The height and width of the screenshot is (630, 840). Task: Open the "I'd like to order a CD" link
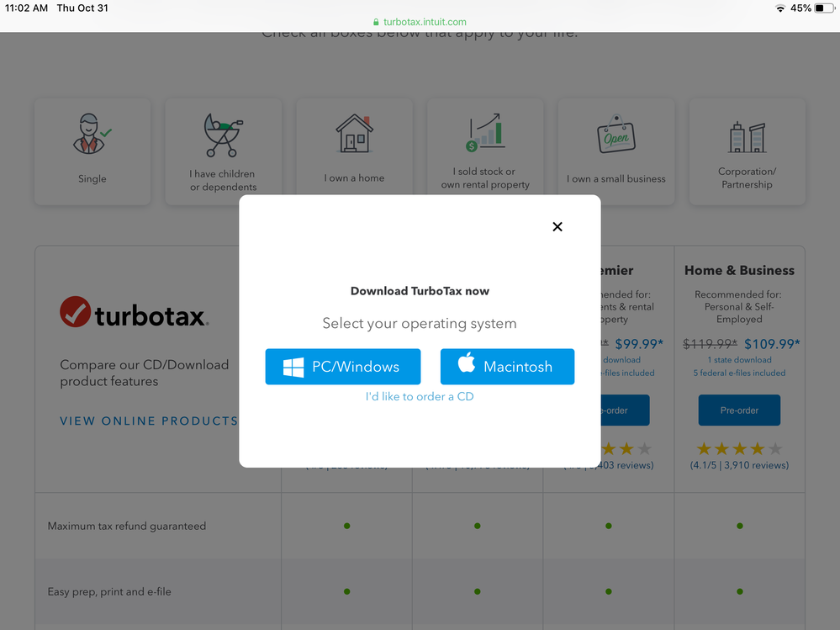click(420, 396)
